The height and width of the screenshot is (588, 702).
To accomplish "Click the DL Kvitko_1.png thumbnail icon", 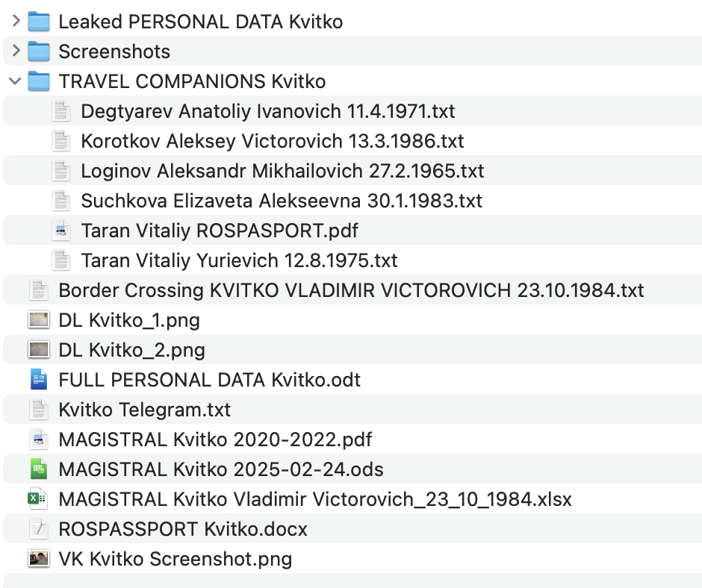I will pos(39,320).
